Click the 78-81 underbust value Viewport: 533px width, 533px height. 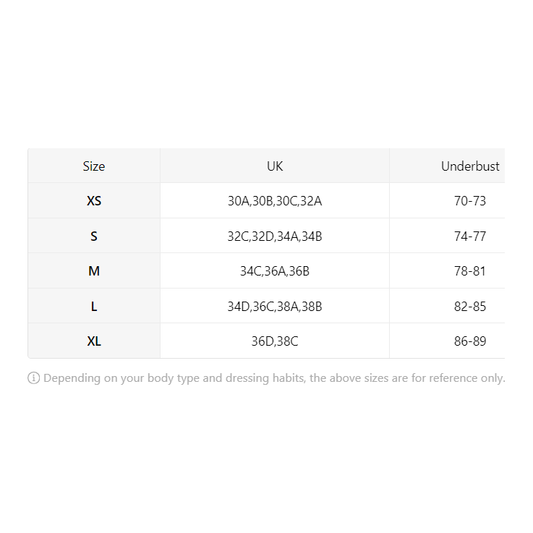coord(470,271)
